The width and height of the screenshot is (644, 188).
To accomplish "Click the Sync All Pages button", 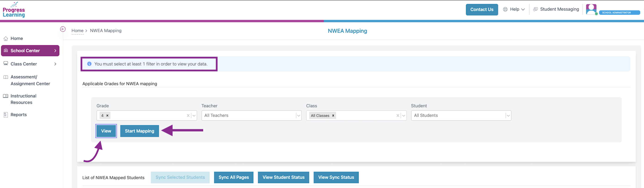I will (233, 178).
